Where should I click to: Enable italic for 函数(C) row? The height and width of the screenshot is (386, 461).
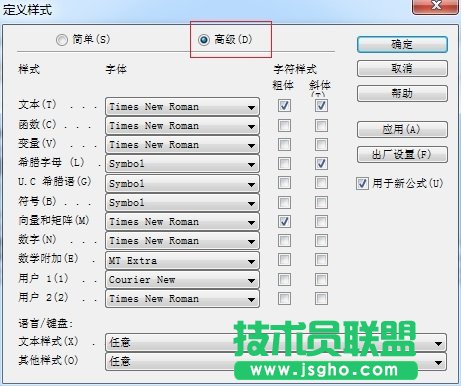321,125
